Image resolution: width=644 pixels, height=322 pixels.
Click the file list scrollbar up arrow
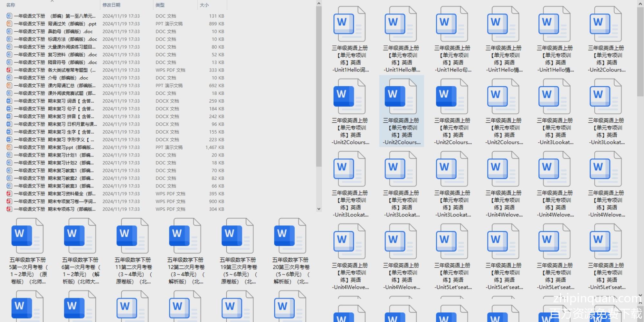319,4
